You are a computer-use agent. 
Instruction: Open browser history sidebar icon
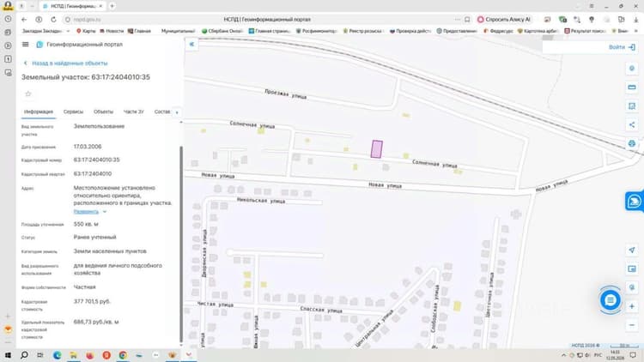point(8,19)
